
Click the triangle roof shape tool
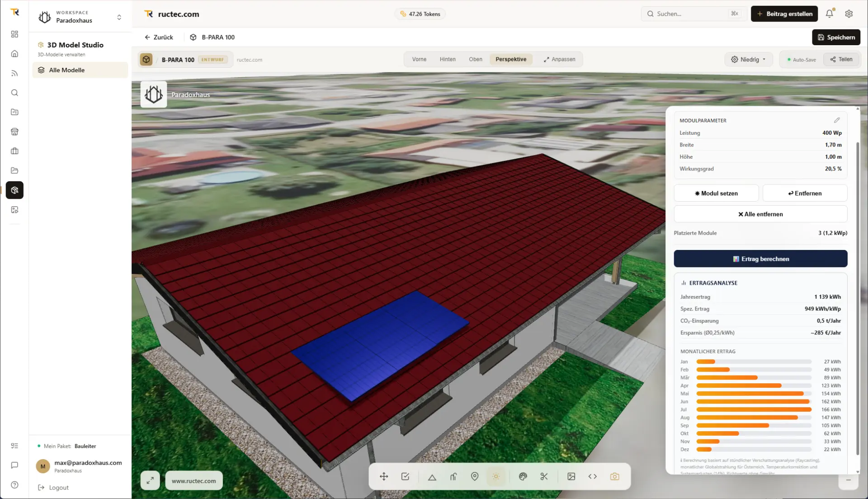[x=432, y=476]
